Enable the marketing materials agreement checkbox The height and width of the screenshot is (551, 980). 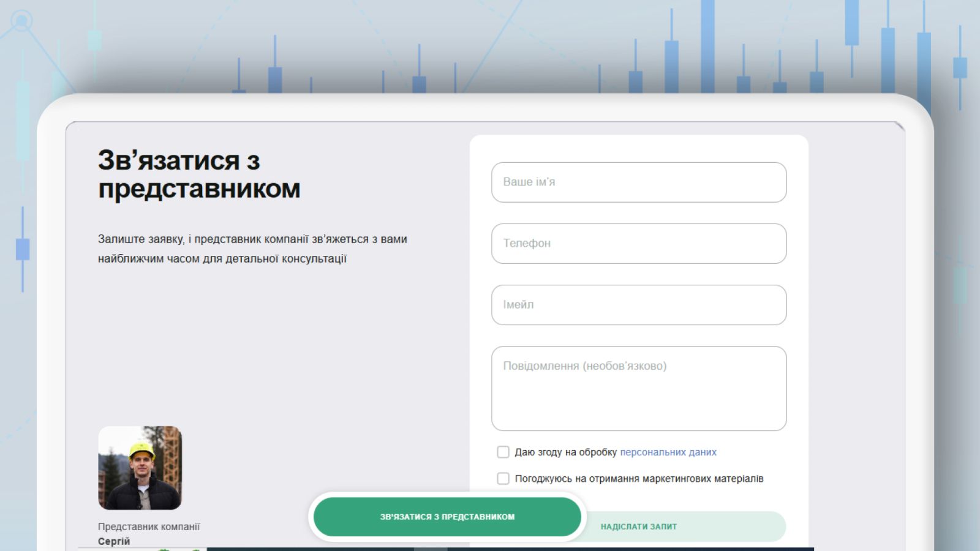503,478
